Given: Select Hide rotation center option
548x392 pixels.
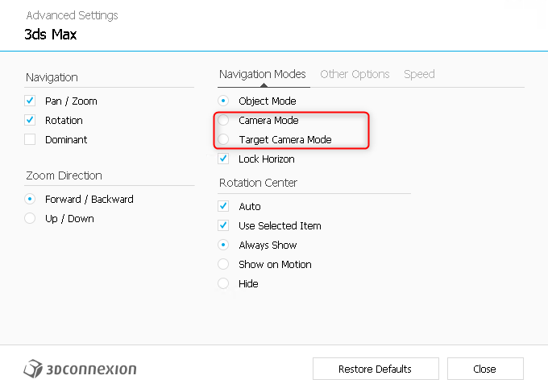Looking at the screenshot, I should pyautogui.click(x=223, y=283).
